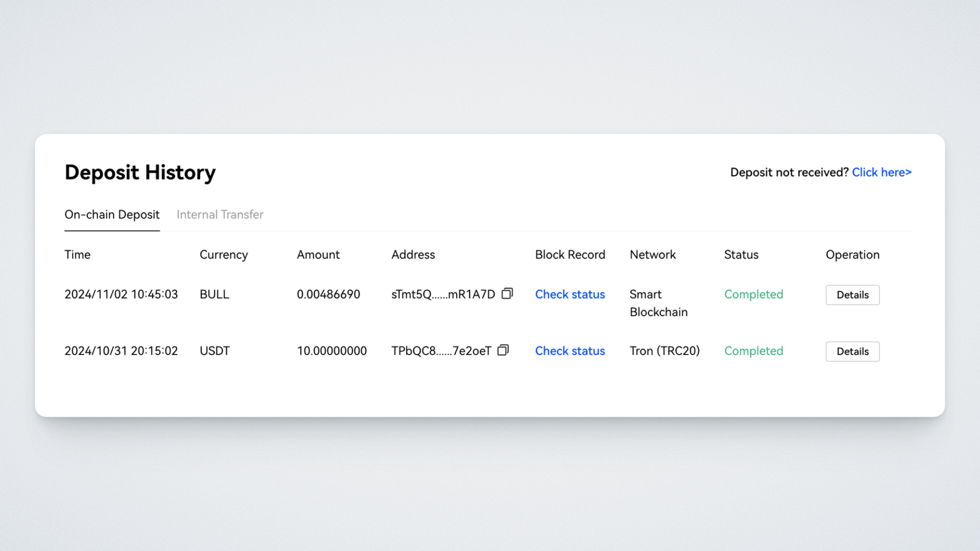The width and height of the screenshot is (980, 551).
Task: Select the TPbQC8......7e2oeT address text
Action: [x=441, y=351]
